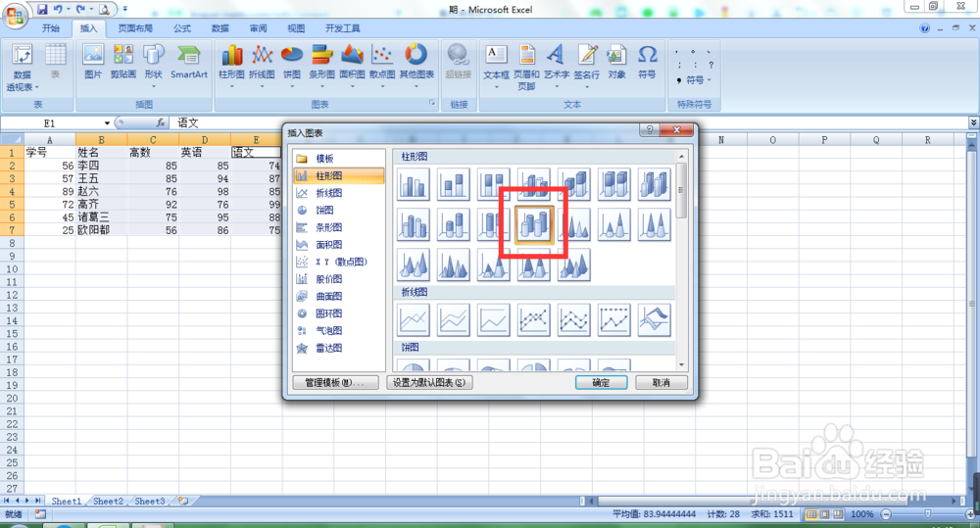Image resolution: width=980 pixels, height=528 pixels.
Task: Open Excel help via the question mark icon
Action: (x=924, y=28)
